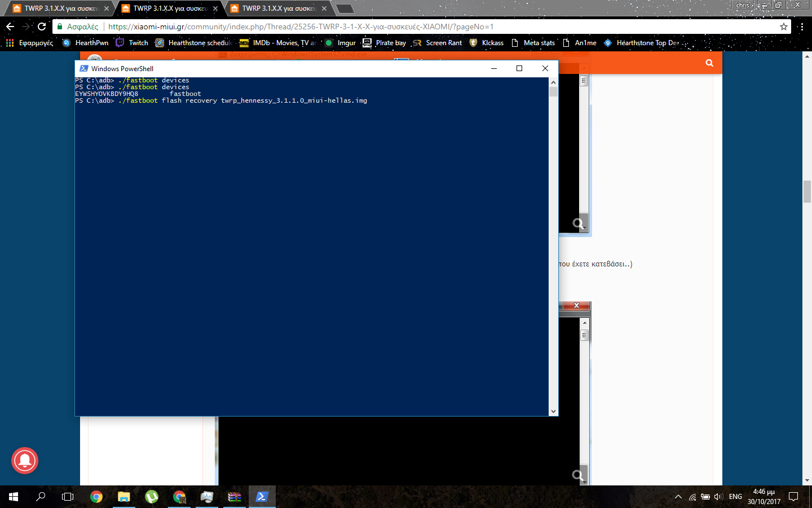This screenshot has height=508, width=812.
Task: Open the network status tray icon
Action: [x=692, y=497]
